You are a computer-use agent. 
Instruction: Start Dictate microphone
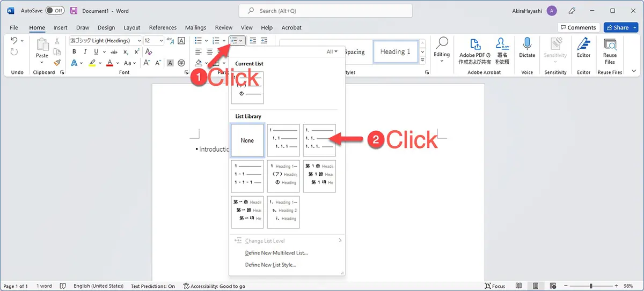point(527,48)
